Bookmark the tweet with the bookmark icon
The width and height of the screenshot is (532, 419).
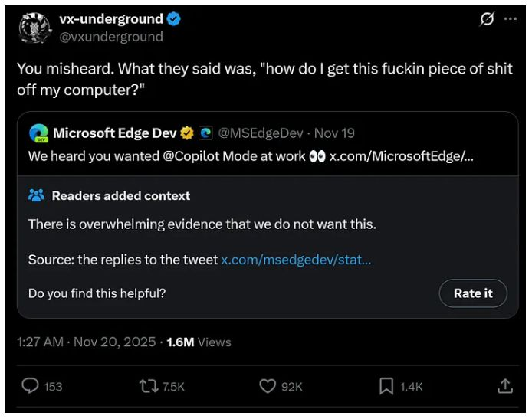click(x=386, y=387)
